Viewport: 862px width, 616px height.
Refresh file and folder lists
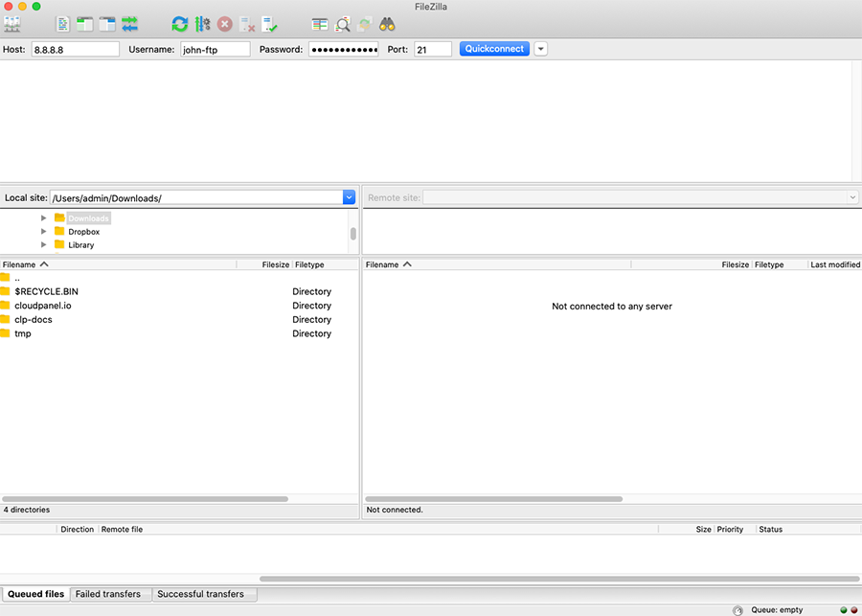(x=180, y=24)
